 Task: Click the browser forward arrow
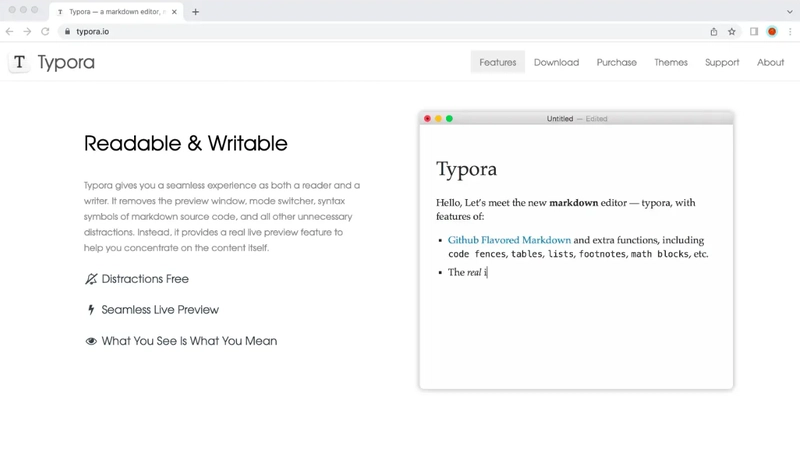[27, 32]
